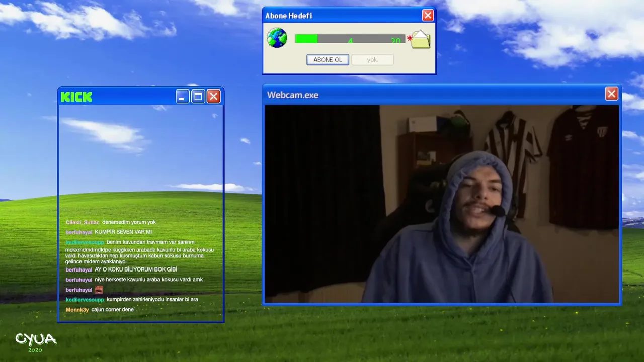Image resolution: width=644 pixels, height=362 pixels.
Task: Click the ABONE OL button
Action: point(328,60)
